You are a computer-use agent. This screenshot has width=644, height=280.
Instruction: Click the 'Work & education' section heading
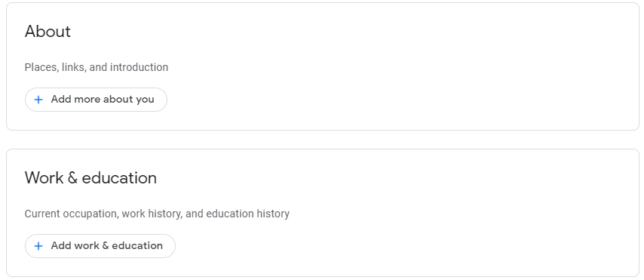tap(90, 178)
